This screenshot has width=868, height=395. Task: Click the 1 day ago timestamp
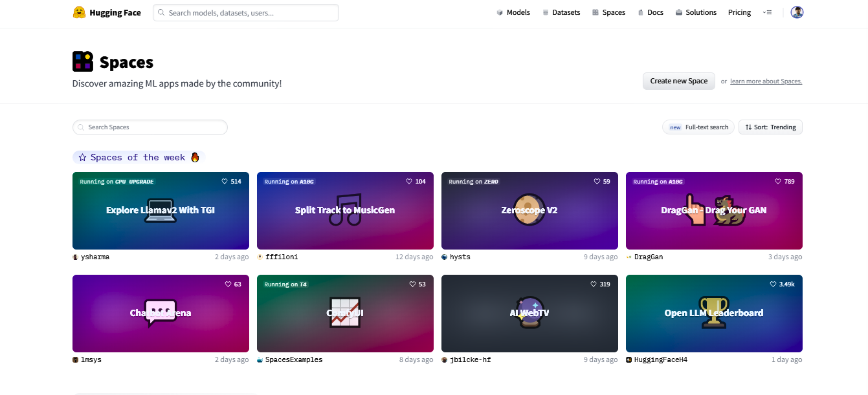coord(787,360)
